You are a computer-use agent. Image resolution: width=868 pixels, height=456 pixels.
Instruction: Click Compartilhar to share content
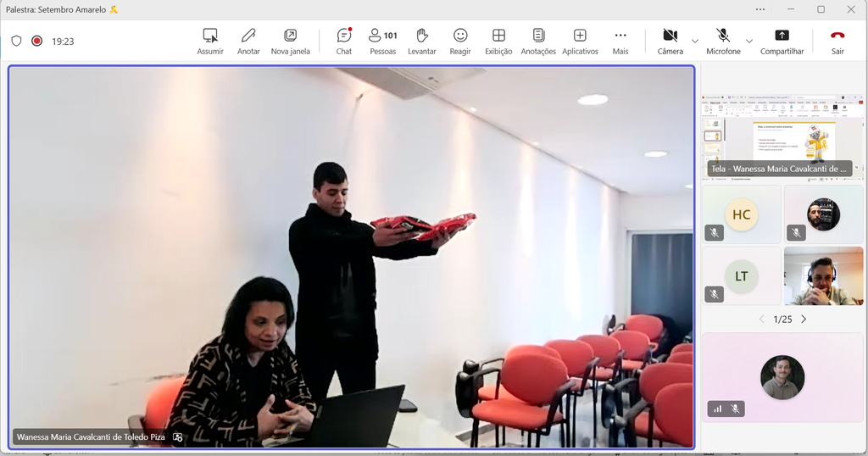coord(782,42)
